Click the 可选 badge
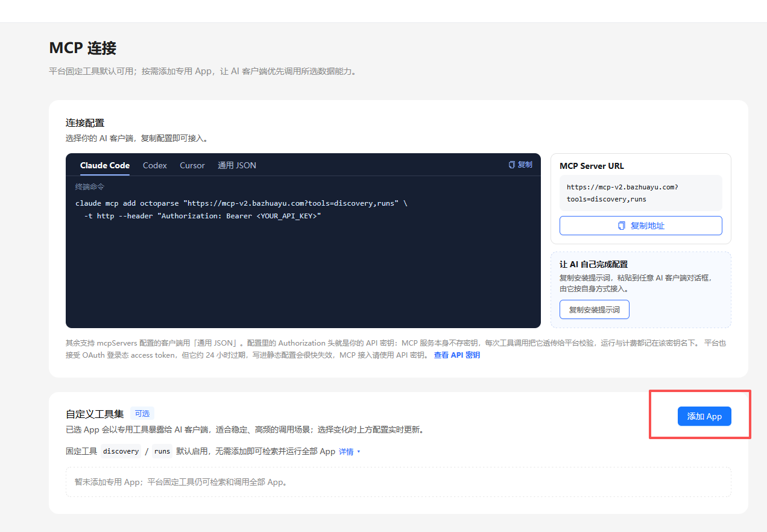The width and height of the screenshot is (767, 532). (142, 414)
